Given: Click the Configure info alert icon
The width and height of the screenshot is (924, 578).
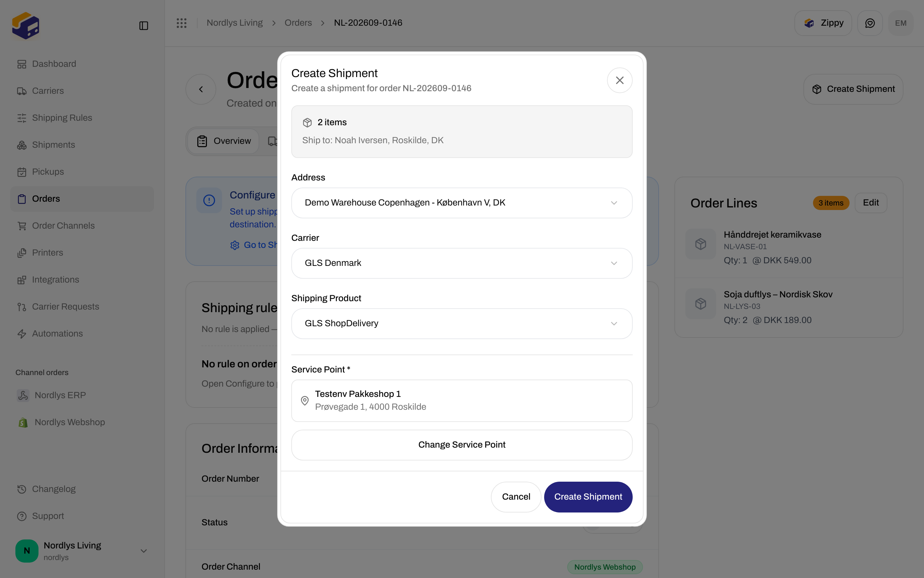Looking at the screenshot, I should [209, 200].
